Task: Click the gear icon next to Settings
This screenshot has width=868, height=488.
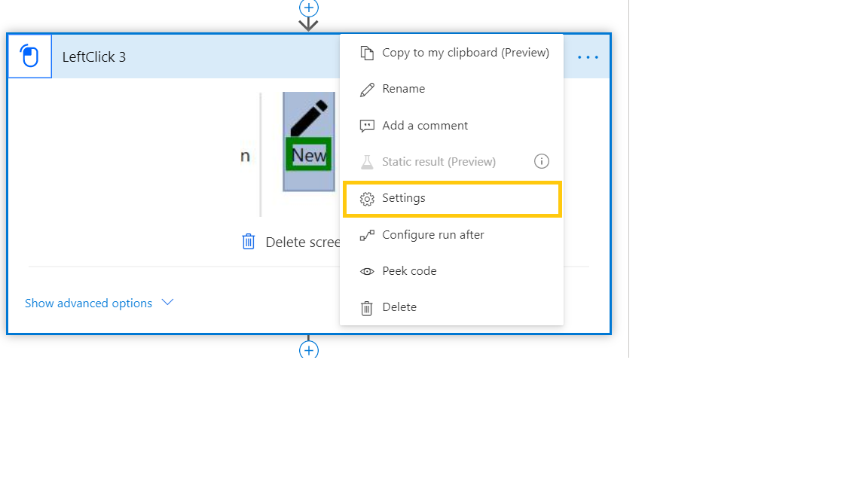Action: [x=367, y=198]
